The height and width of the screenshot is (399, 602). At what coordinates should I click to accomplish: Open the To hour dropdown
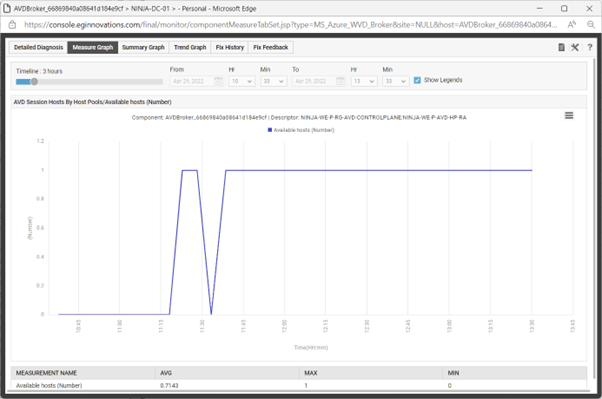click(x=364, y=81)
